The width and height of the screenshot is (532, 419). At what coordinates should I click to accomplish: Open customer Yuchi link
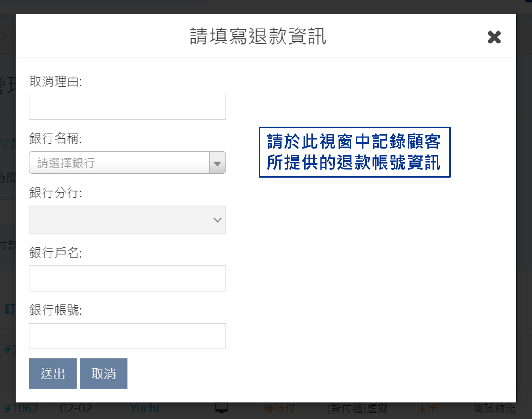pos(145,408)
